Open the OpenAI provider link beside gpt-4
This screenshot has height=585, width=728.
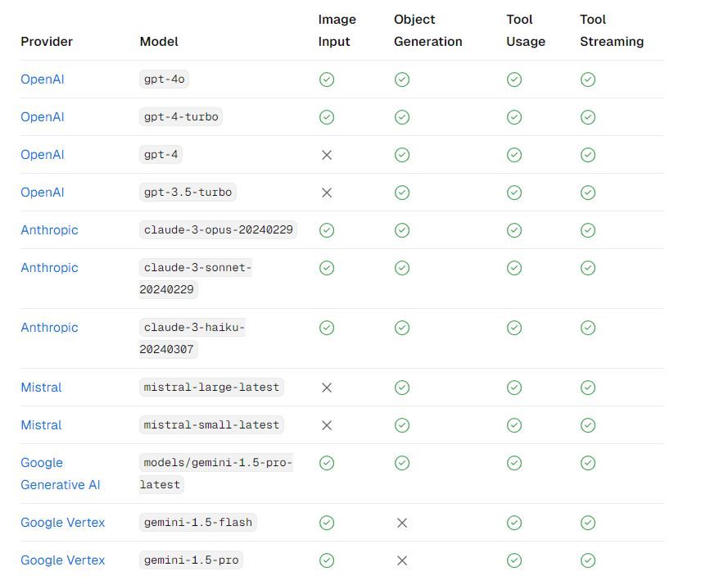click(43, 155)
